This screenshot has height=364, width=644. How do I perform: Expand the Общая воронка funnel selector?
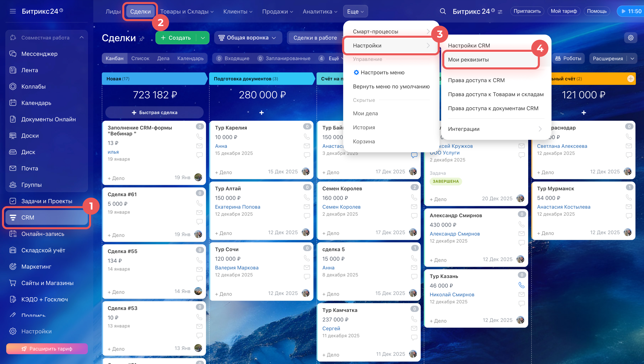click(x=248, y=38)
